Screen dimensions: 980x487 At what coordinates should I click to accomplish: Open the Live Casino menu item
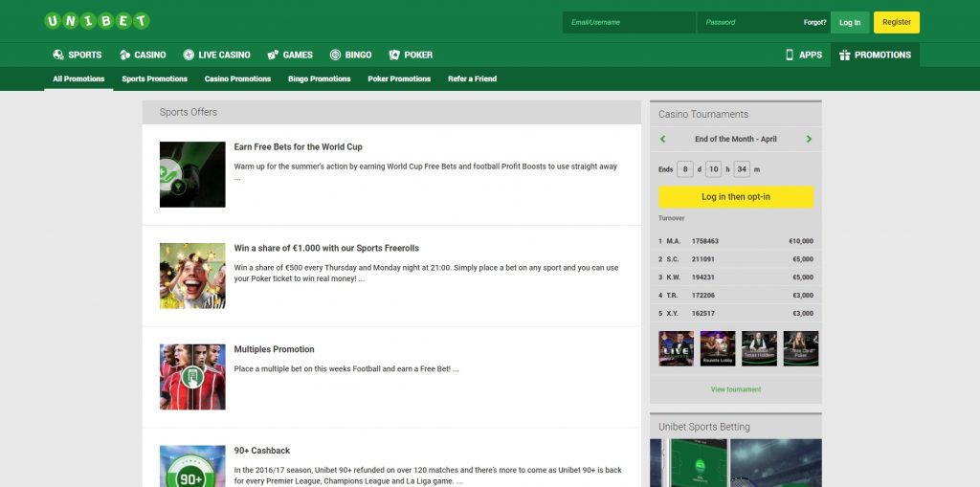[224, 55]
